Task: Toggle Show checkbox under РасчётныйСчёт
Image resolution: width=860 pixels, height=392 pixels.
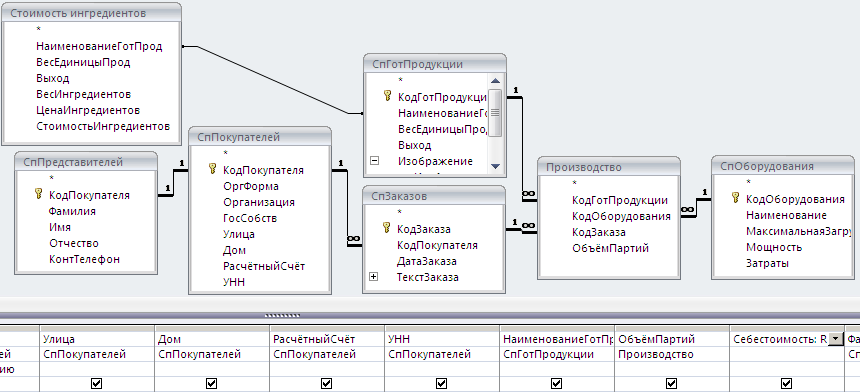Action: (327, 384)
